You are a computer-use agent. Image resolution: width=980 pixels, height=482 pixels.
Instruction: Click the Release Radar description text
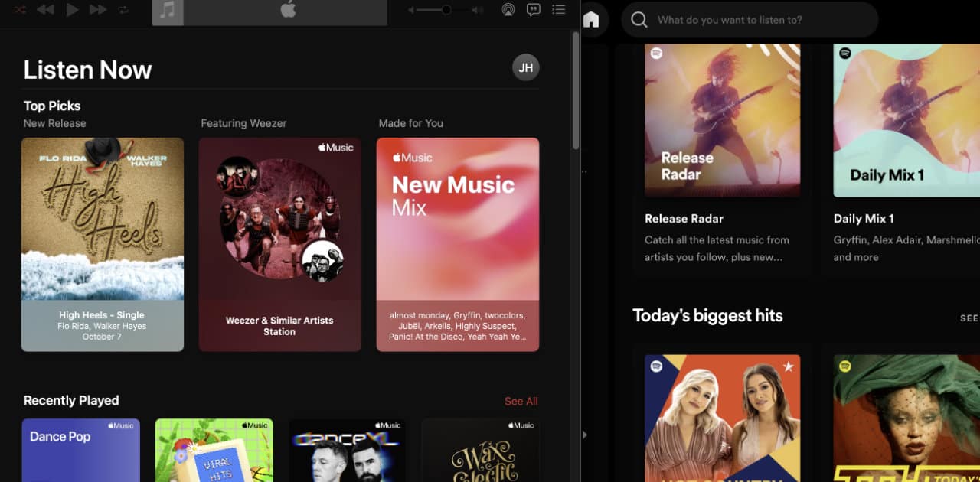717,249
